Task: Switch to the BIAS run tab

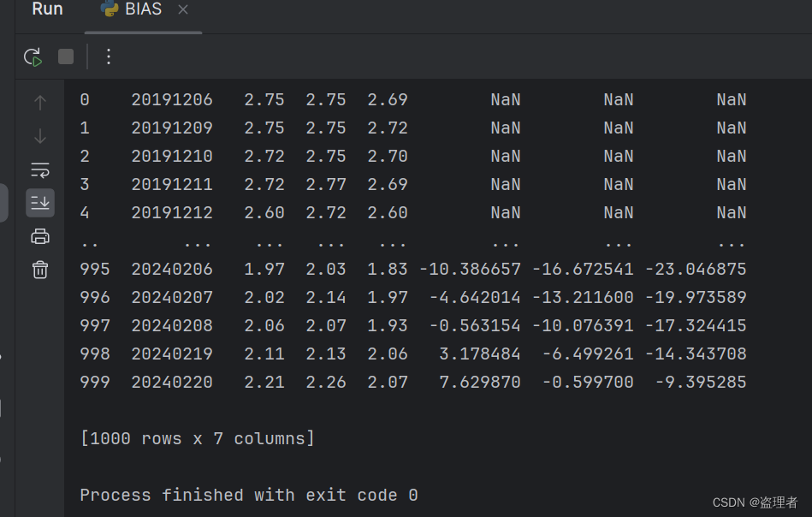Action: tap(142, 10)
